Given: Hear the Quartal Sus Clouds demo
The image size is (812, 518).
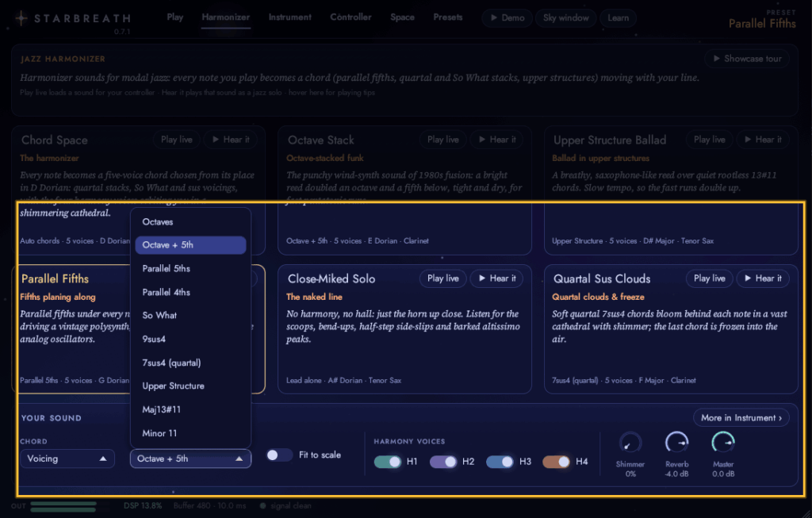Looking at the screenshot, I should point(763,278).
